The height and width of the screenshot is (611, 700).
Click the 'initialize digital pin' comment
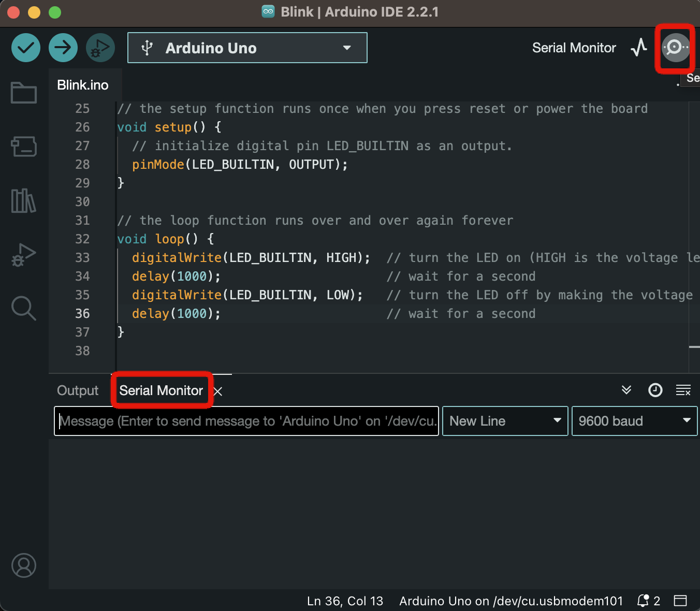[322, 146]
